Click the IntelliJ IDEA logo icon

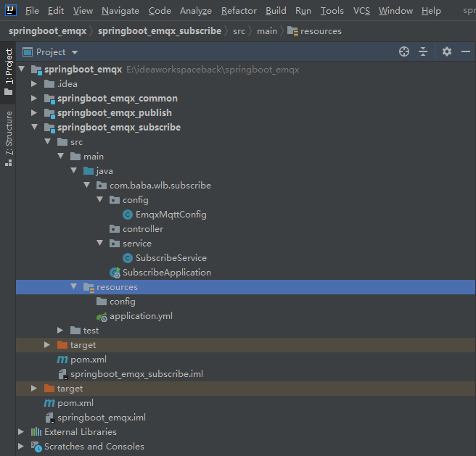pyautogui.click(x=10, y=10)
